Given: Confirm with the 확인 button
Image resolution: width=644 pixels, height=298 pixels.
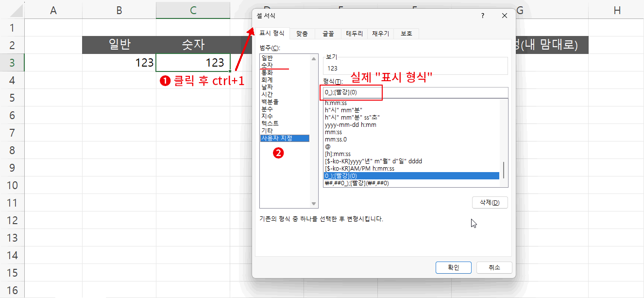Looking at the screenshot, I should (x=453, y=267).
